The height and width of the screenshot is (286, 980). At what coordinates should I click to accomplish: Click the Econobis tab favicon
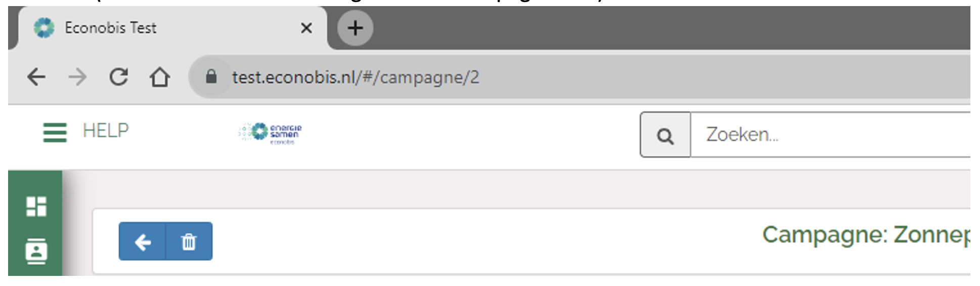point(44,28)
